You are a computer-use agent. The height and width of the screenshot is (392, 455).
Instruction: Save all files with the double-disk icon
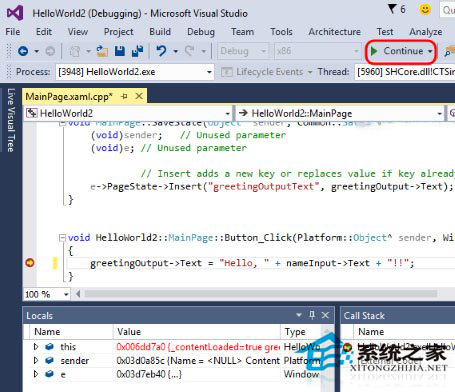(x=137, y=51)
